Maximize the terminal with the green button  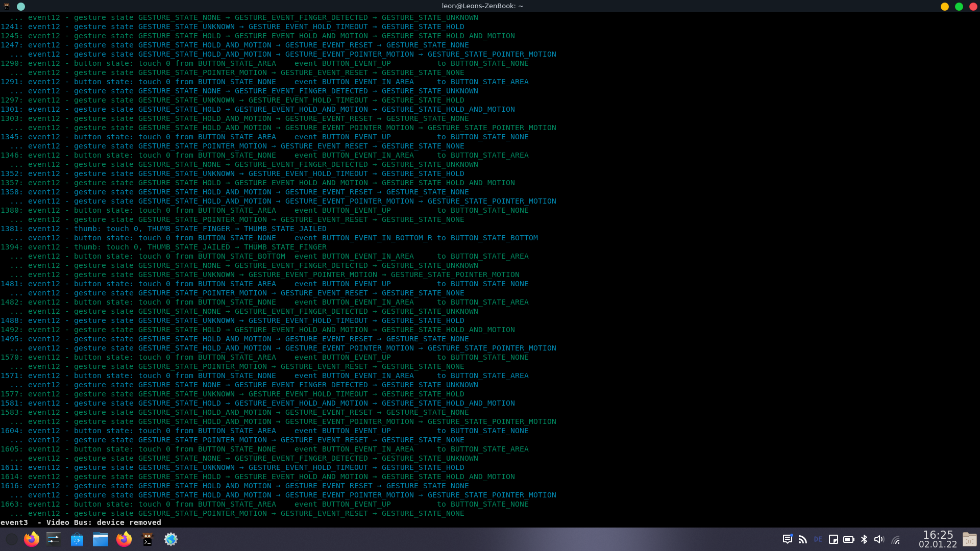pos(959,7)
